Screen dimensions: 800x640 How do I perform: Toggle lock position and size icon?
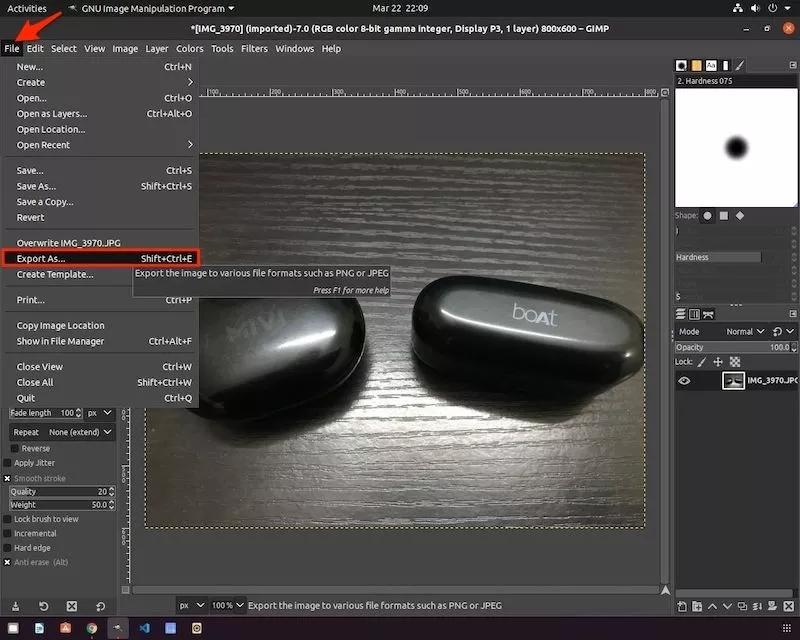(x=718, y=362)
